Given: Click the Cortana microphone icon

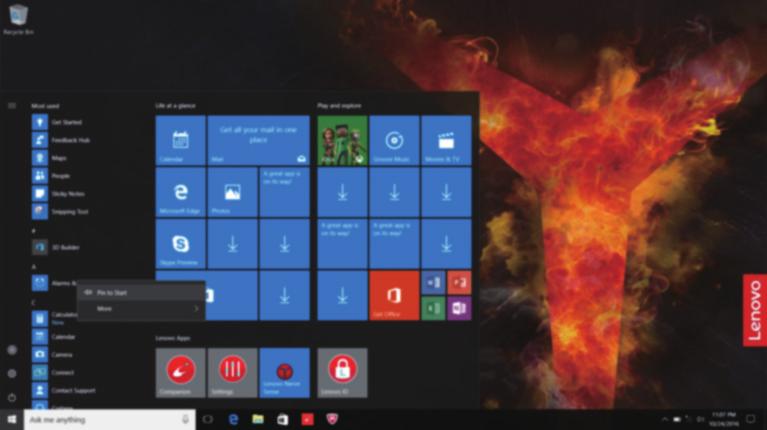Looking at the screenshot, I should click(x=185, y=420).
